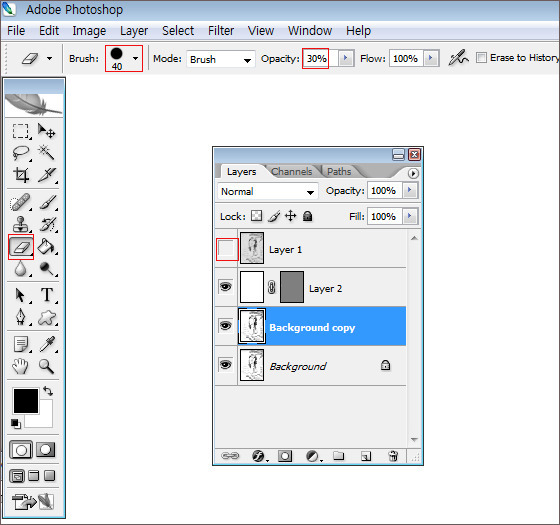Show Layer 1 visibility box
This screenshot has width=560, height=525.
(x=227, y=249)
